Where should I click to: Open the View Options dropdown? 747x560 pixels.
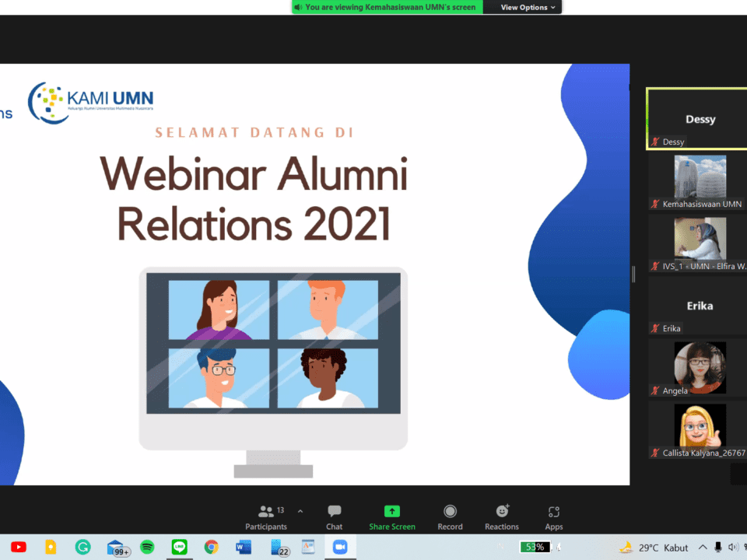pos(528,7)
